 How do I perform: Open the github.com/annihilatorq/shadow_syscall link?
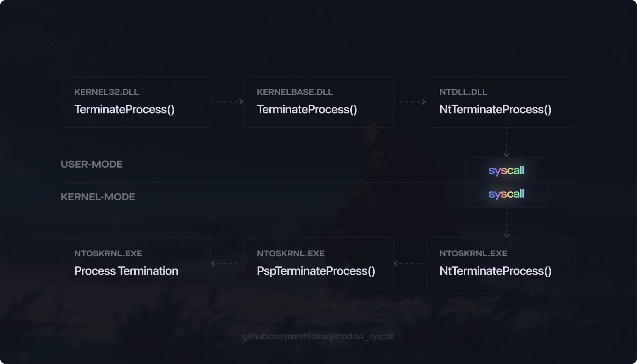318,336
